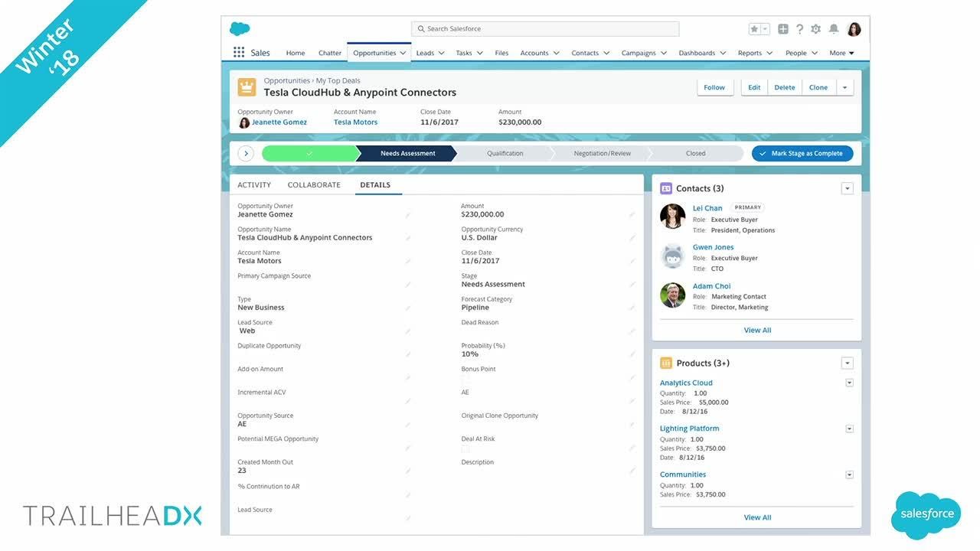
Task: Click the opportunity crown icon
Action: pyautogui.click(x=247, y=86)
